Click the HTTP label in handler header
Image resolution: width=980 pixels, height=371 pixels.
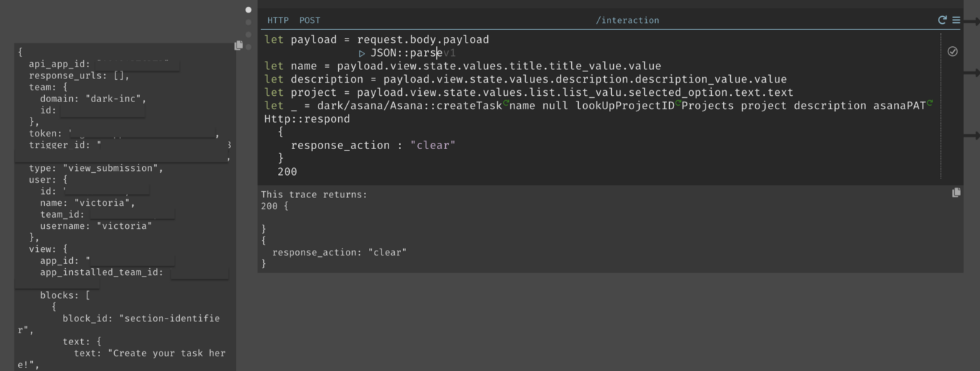(278, 20)
